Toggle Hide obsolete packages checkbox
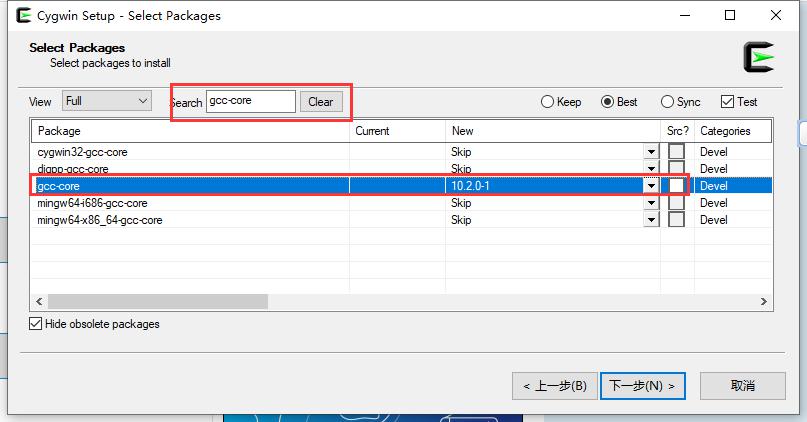Screen dimensions: 807x422 coord(36,324)
